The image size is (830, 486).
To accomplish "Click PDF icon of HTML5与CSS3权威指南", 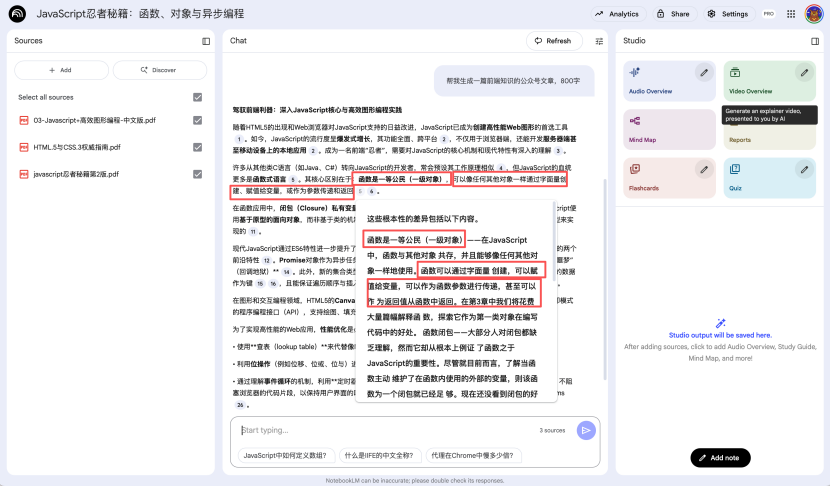I will [24, 147].
